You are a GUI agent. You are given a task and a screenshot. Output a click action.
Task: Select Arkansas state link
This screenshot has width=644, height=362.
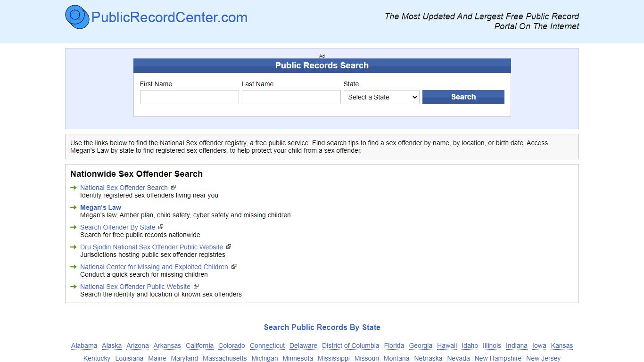click(167, 346)
